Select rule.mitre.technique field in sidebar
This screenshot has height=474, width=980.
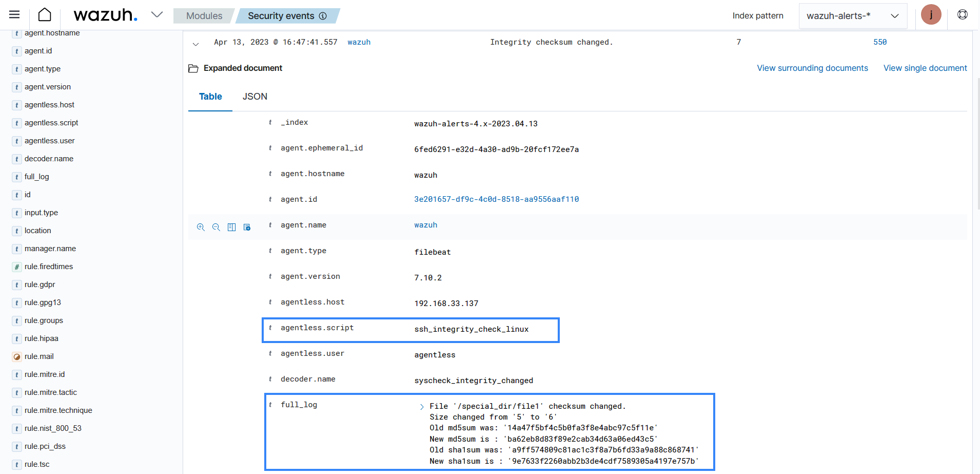58,410
